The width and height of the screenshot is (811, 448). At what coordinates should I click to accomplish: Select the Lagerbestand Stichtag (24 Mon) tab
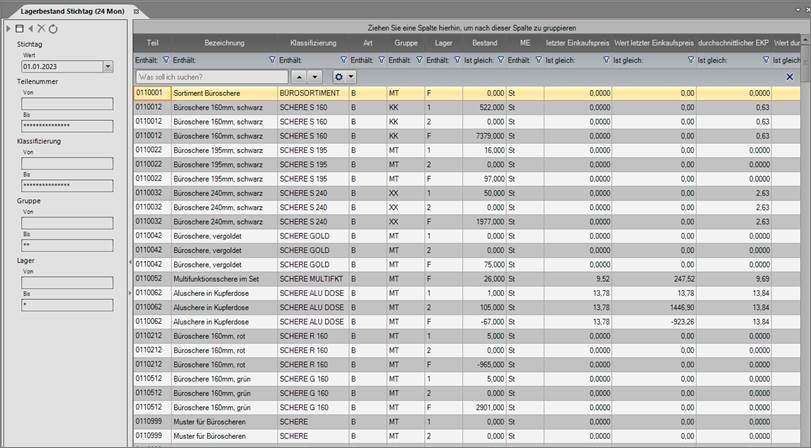(x=65, y=9)
